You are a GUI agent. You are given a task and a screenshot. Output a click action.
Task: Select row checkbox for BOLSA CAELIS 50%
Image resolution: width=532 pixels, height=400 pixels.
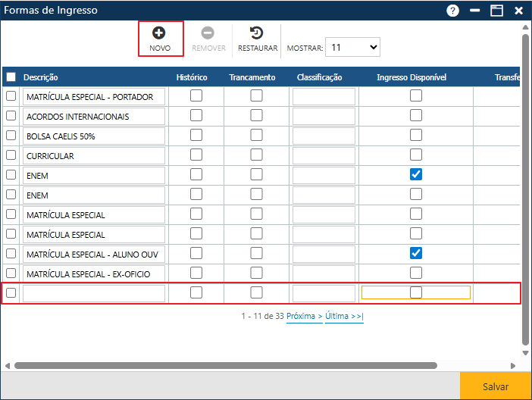tap(11, 136)
